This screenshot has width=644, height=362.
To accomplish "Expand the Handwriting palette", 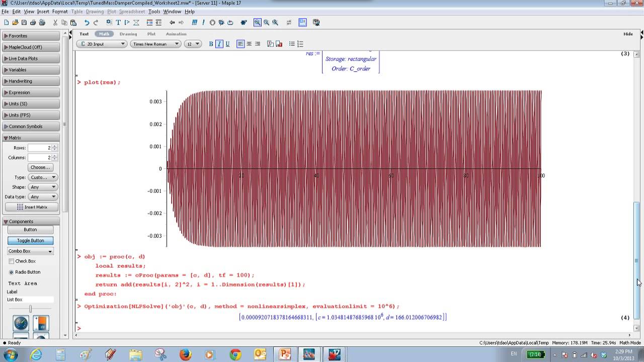I will click(31, 81).
